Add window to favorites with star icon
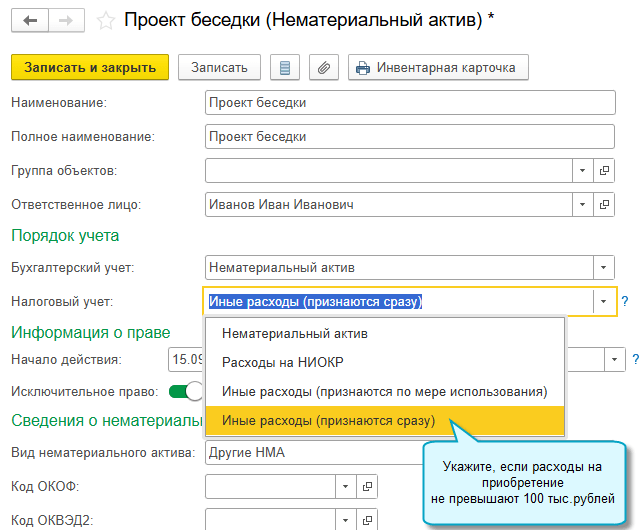Screen dimensions: 639x530 click(103, 19)
